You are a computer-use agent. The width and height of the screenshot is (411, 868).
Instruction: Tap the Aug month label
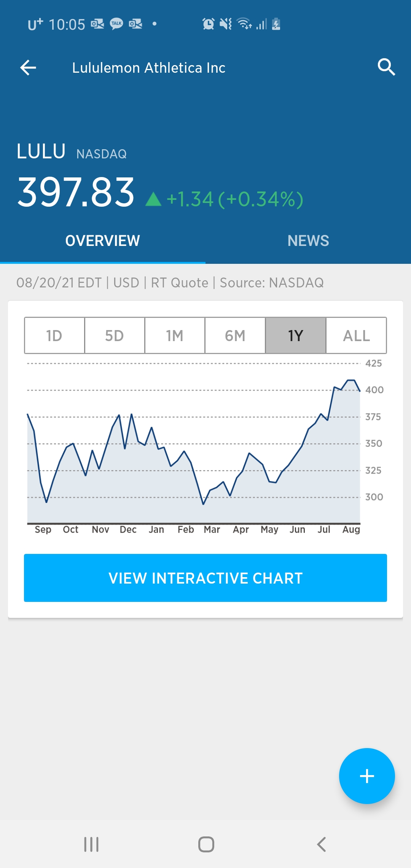pos(351,530)
